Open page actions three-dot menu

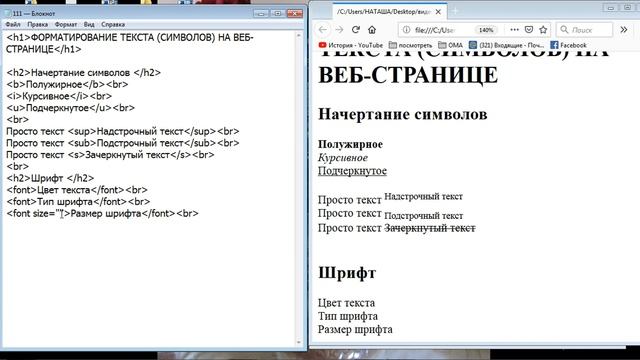point(514,30)
